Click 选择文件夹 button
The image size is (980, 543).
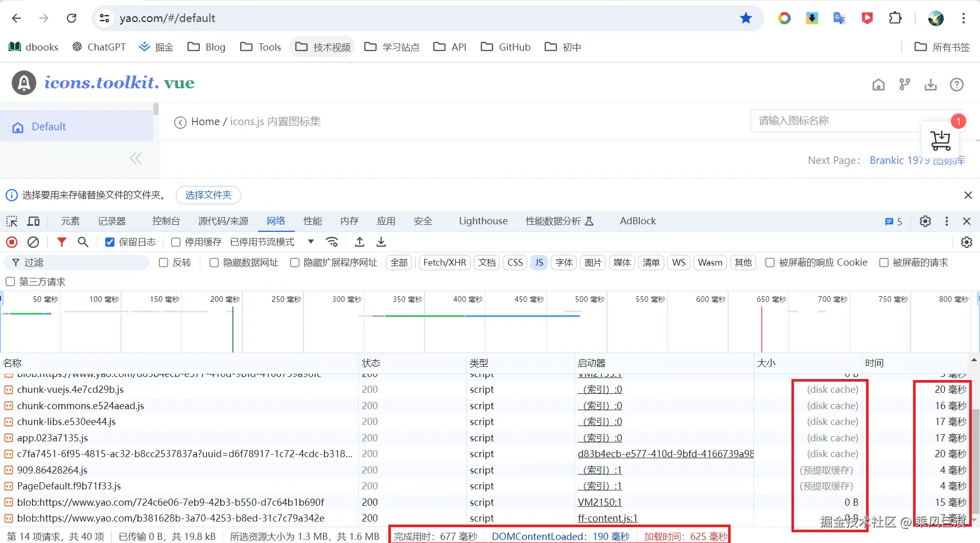208,195
